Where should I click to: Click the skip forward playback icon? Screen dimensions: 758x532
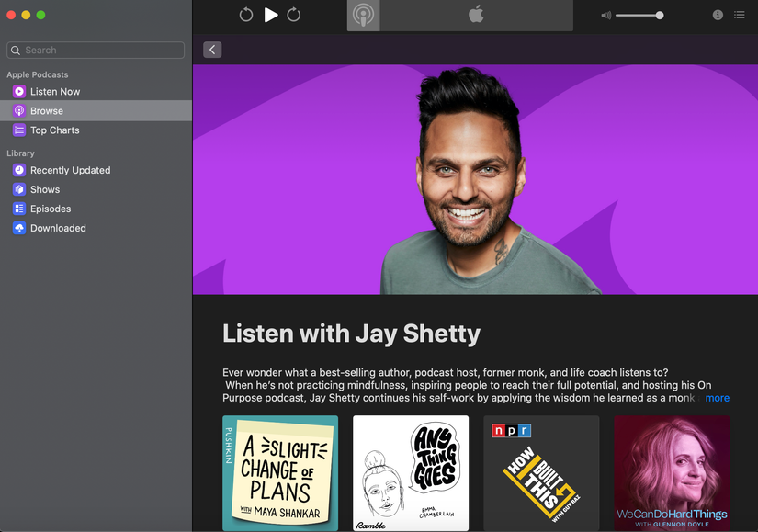(x=293, y=15)
